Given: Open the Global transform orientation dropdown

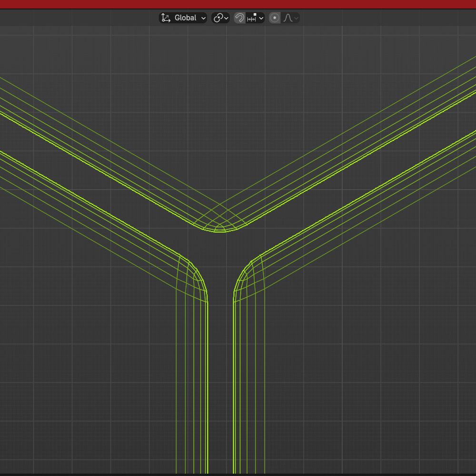Looking at the screenshot, I should tap(183, 18).
